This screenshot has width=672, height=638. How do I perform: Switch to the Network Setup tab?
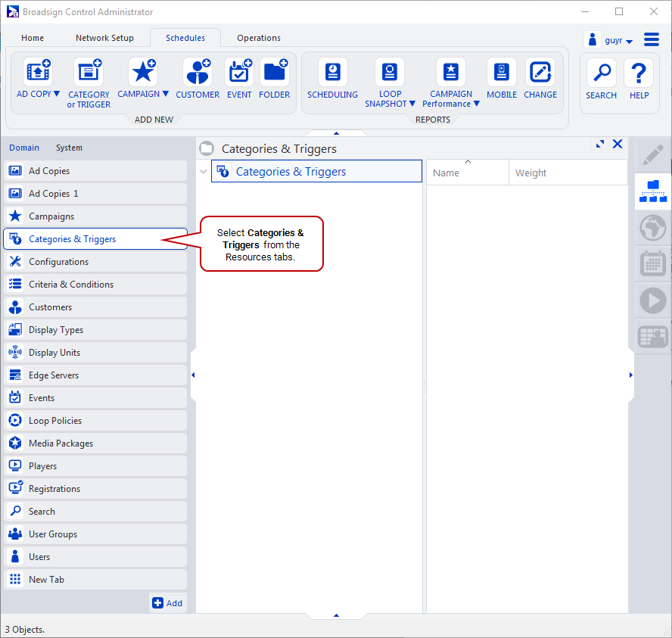coord(104,38)
